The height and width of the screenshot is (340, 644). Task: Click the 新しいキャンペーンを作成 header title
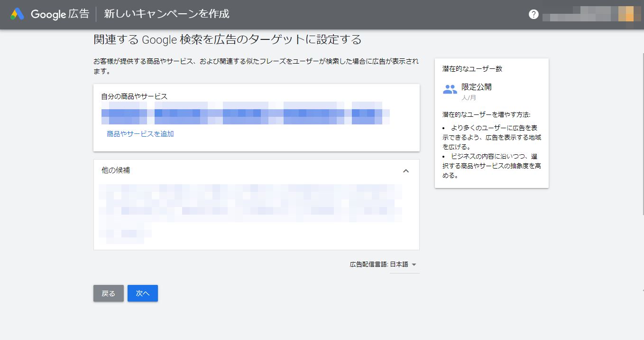tap(166, 14)
